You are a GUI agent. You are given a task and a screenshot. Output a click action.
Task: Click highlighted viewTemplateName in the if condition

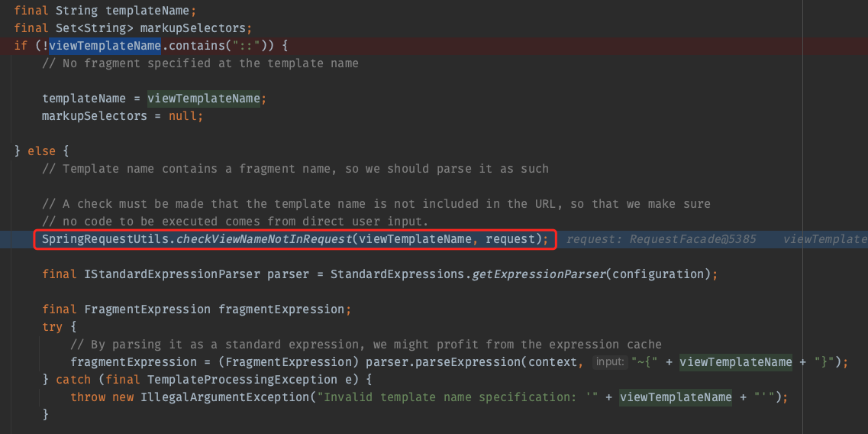pyautogui.click(x=105, y=46)
